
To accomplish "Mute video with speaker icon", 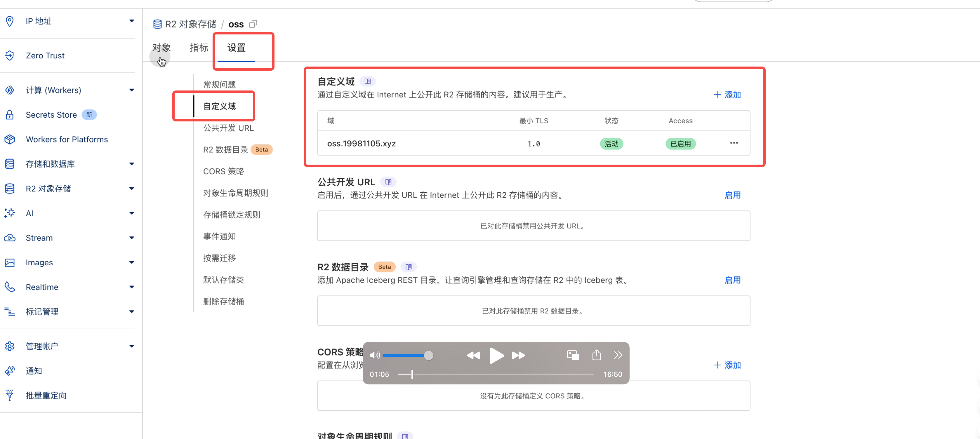I will point(375,355).
